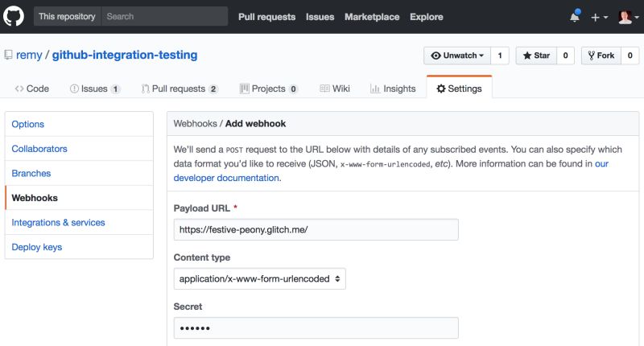Fork the repository
Viewport: 644px width, 346px height.
601,56
